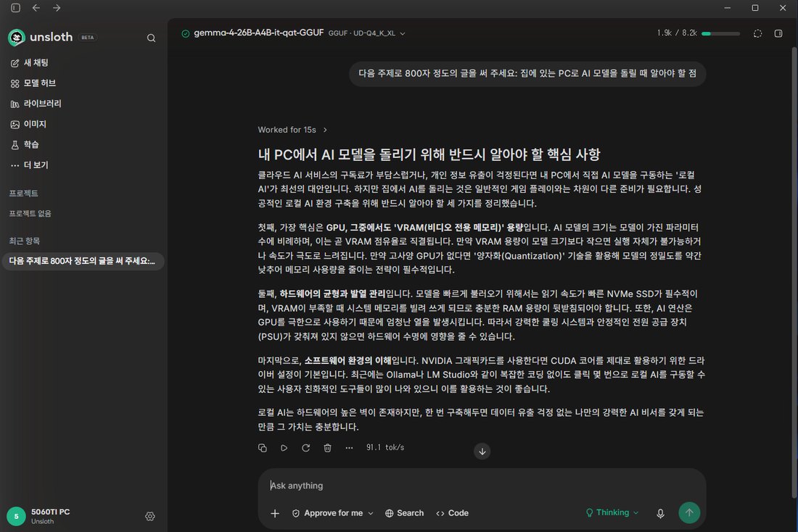
Task: Open recent chat '다음 주제로 800자 정도의 글을 써 주세요'
Action: (x=83, y=261)
